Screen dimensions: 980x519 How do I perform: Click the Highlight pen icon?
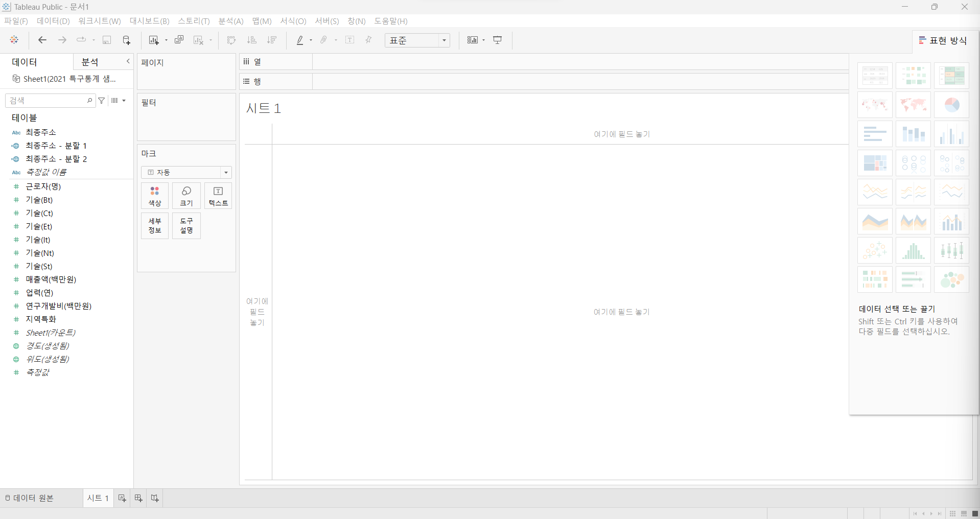300,40
